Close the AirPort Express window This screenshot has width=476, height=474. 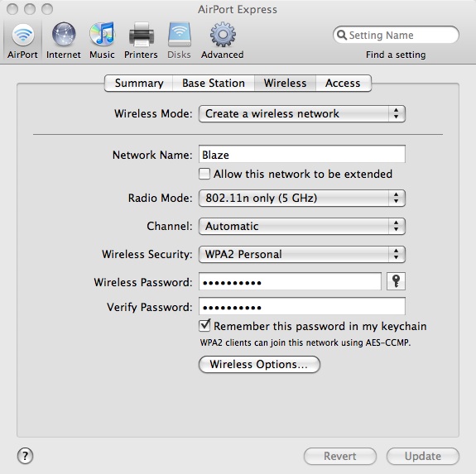(x=12, y=9)
